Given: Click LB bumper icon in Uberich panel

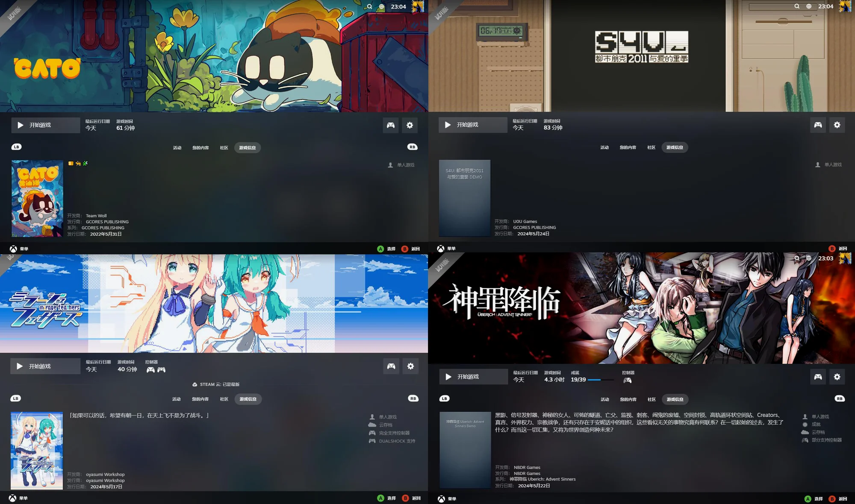Looking at the screenshot, I should click(444, 399).
